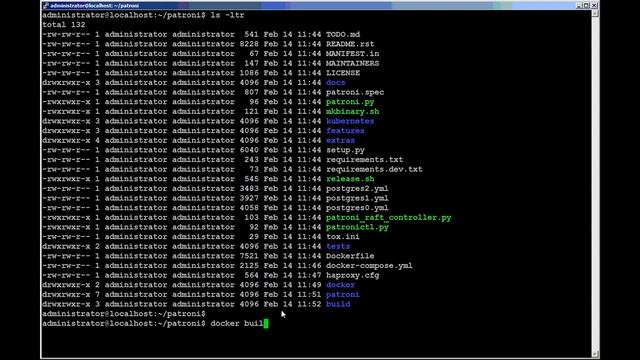Click the PuTTY icon in title bar

click(x=45, y=6)
